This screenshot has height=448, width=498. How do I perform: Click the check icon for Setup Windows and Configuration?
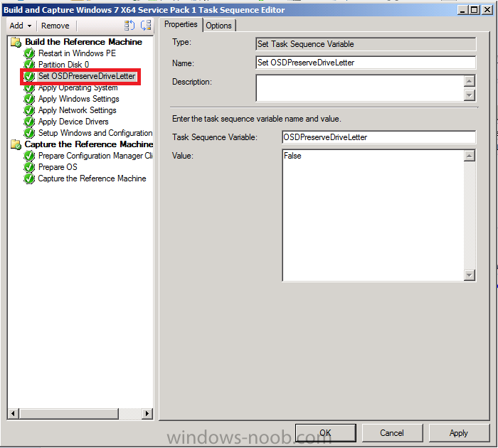(29, 133)
